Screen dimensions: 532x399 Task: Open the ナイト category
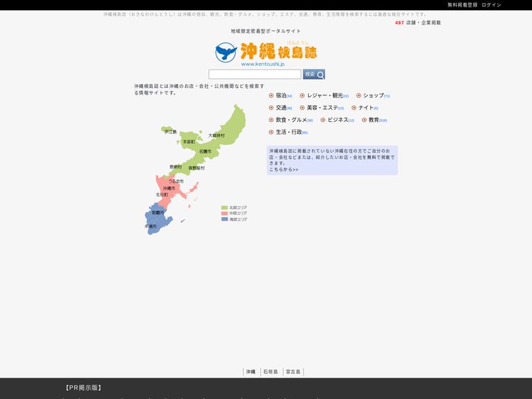click(366, 108)
